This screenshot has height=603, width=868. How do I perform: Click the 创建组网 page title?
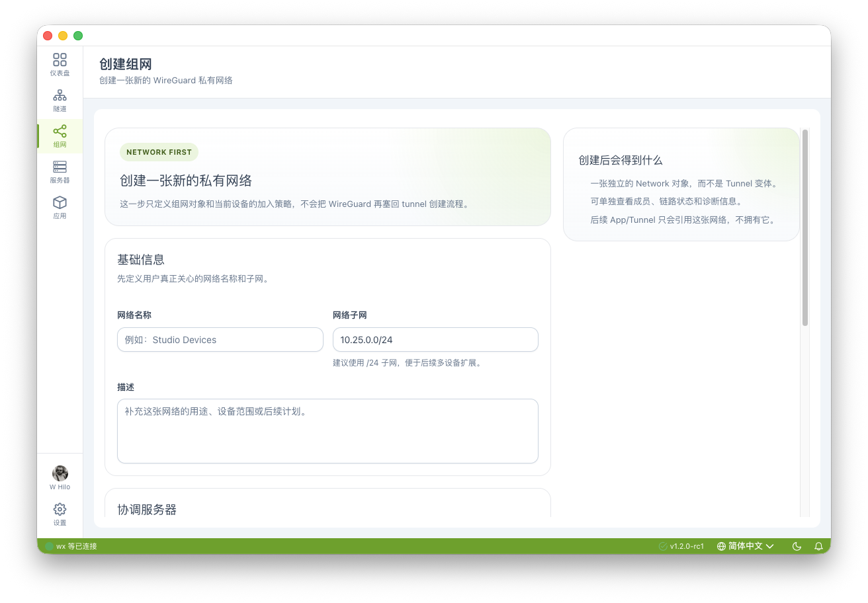pos(126,64)
